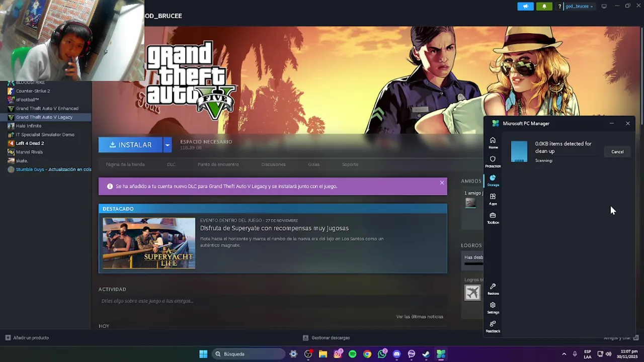Open Toolbox in PC Manager
This screenshot has width=644, height=362.
[493, 218]
